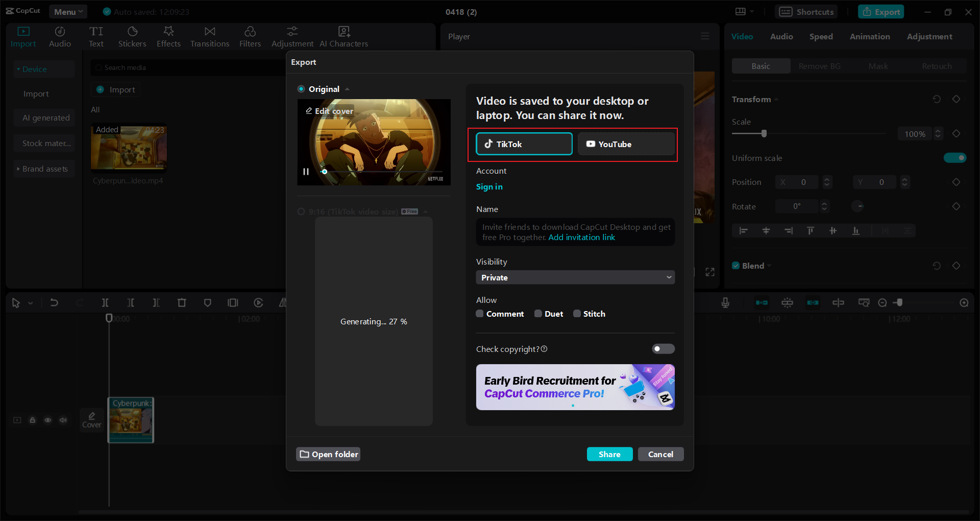Mute the video track audio
Image resolution: width=980 pixels, height=521 pixels.
(63, 420)
